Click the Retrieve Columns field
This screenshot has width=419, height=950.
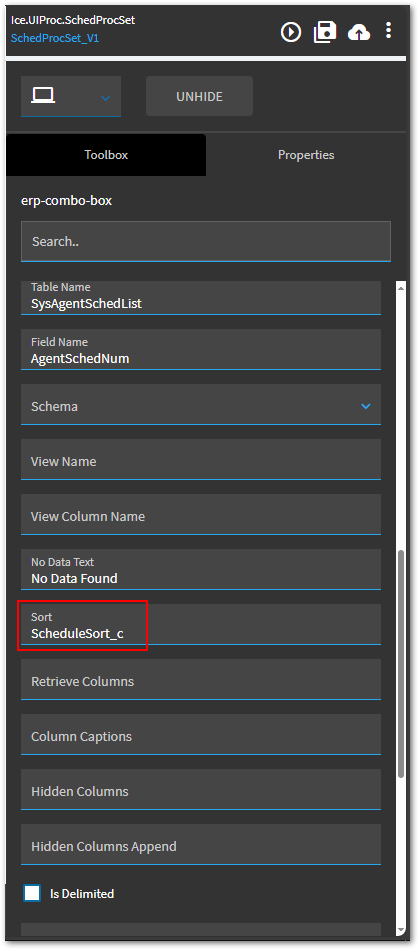[x=201, y=680]
